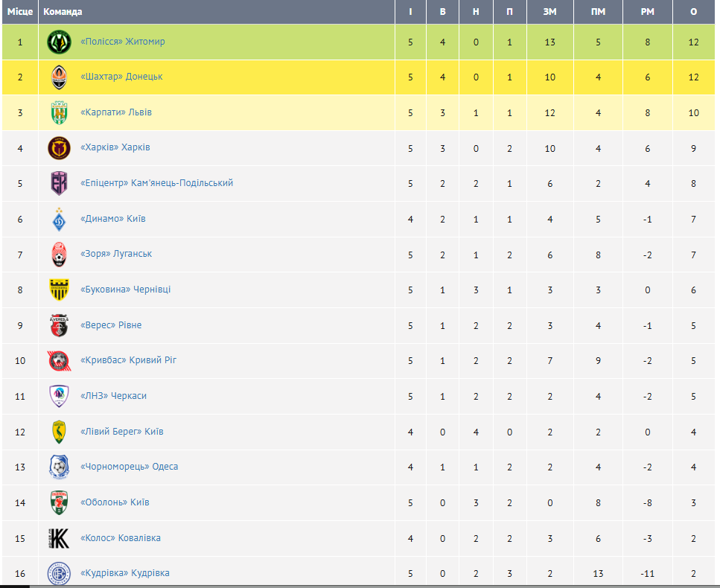Click the Зоря Луганськ club emblem
Viewport: 720px width, 588px height.
60,255
